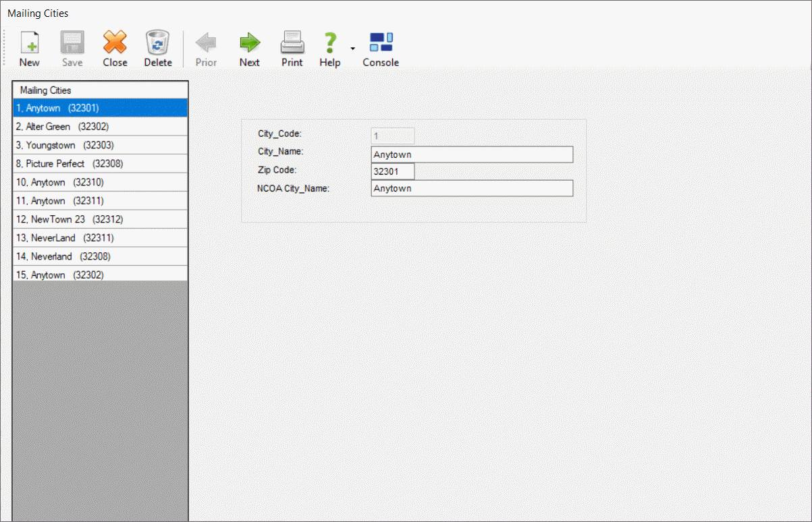The width and height of the screenshot is (812, 522).
Task: Open the Console
Action: tap(381, 49)
